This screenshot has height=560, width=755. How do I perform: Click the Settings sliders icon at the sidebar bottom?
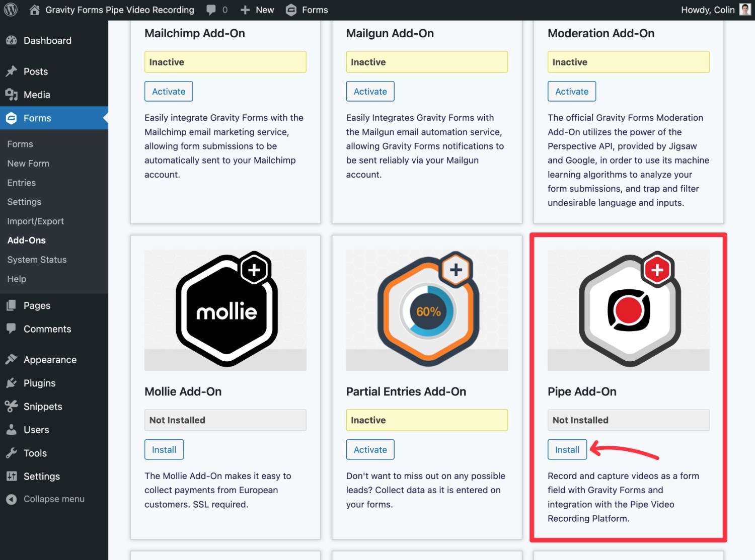12,476
